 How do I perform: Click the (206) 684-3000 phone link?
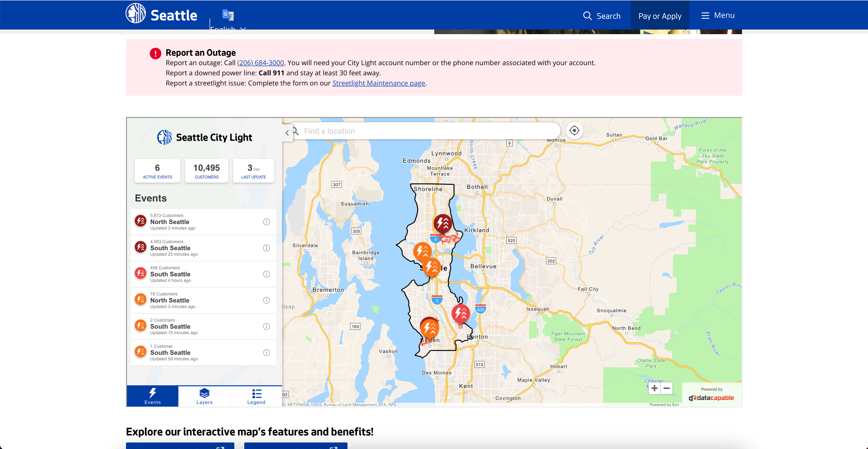pos(260,63)
